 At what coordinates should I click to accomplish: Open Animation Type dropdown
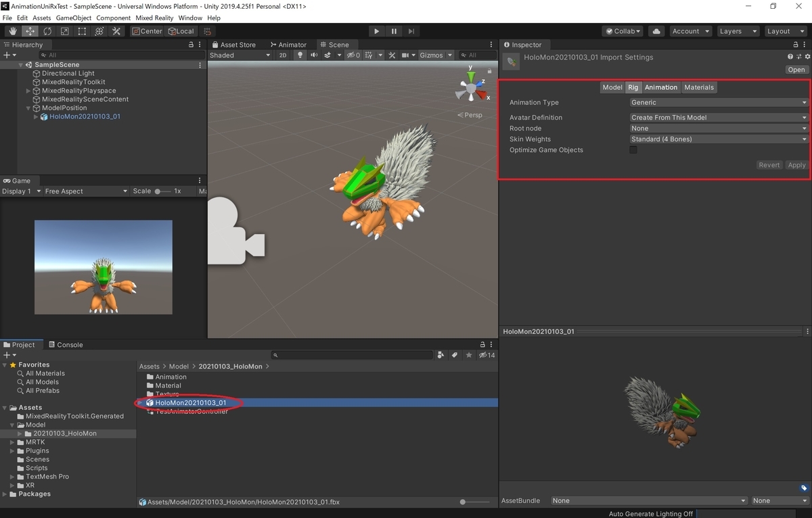(719, 103)
